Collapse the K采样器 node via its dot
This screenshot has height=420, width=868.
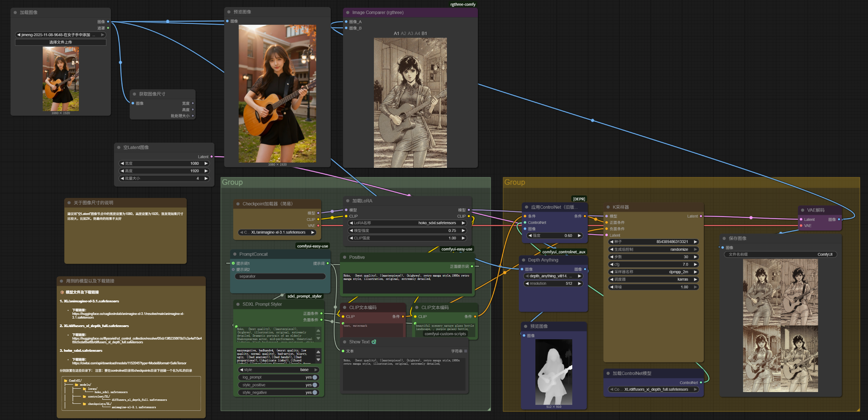(608, 207)
